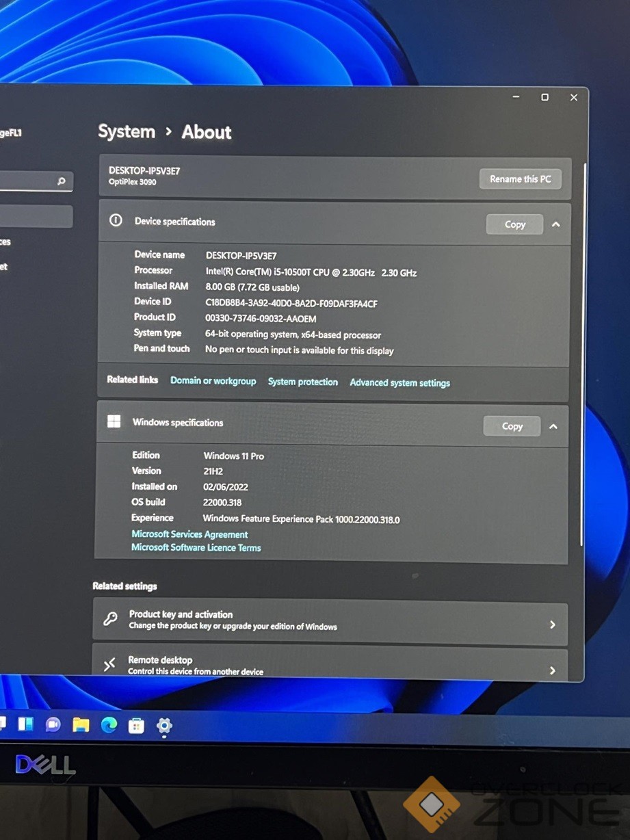
Task: Select the No pen or touch input text
Action: (x=299, y=350)
